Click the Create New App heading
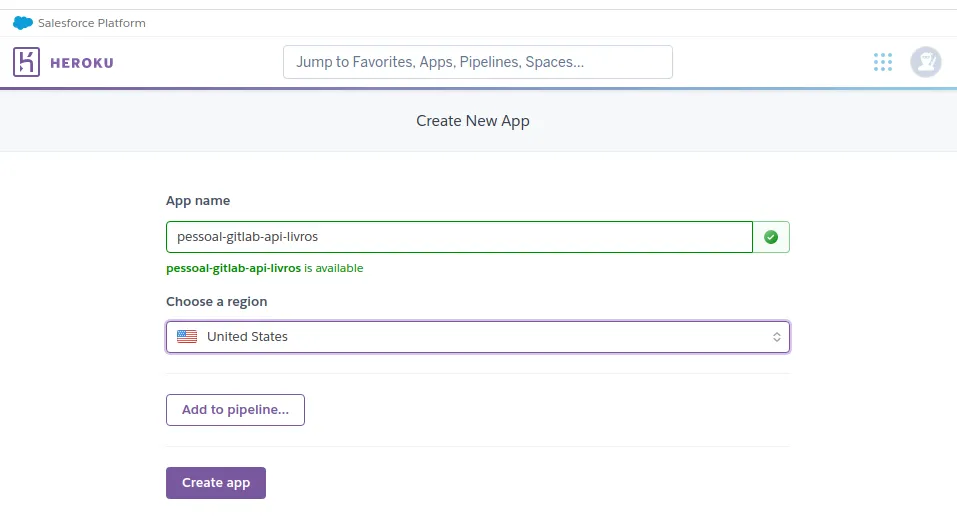The image size is (957, 526). point(473,121)
